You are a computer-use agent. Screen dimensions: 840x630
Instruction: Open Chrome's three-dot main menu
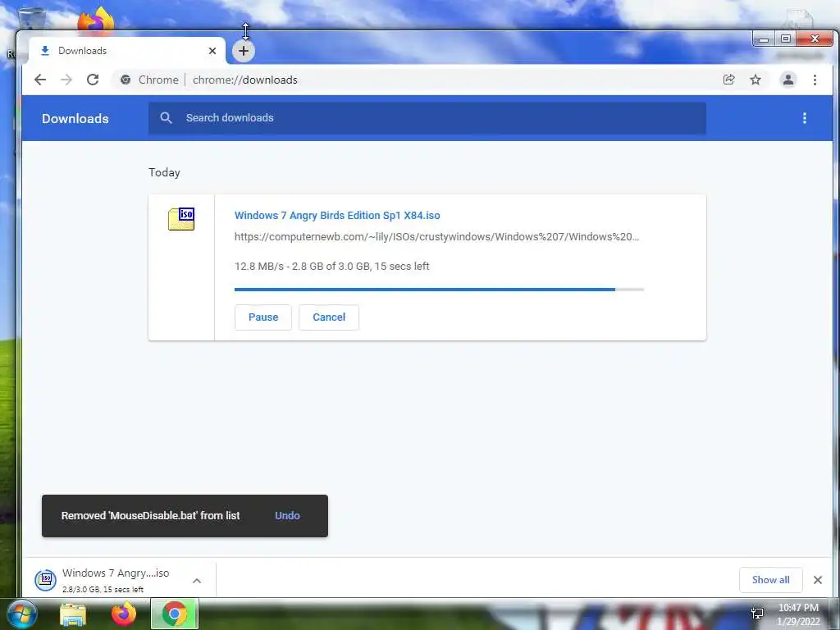coord(815,80)
